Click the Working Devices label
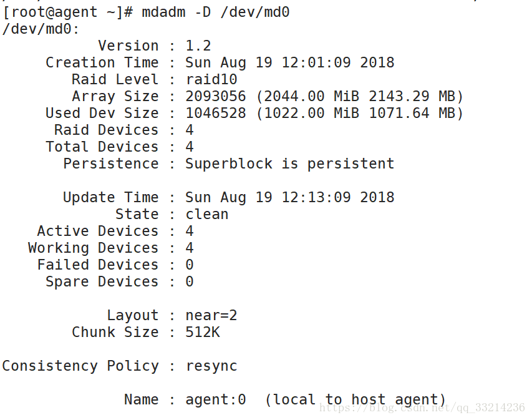This screenshot has width=532, height=420. coord(94,248)
